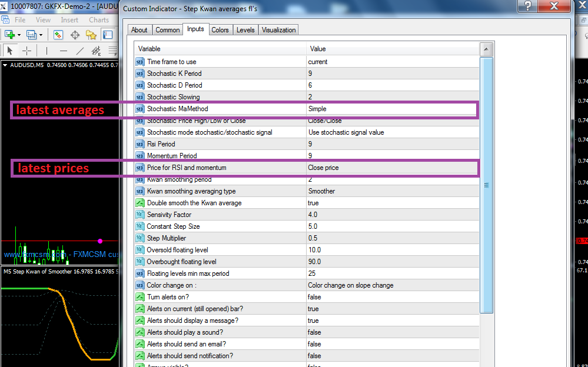Open the File menu
Image resolution: width=588 pixels, height=367 pixels.
coord(20,20)
